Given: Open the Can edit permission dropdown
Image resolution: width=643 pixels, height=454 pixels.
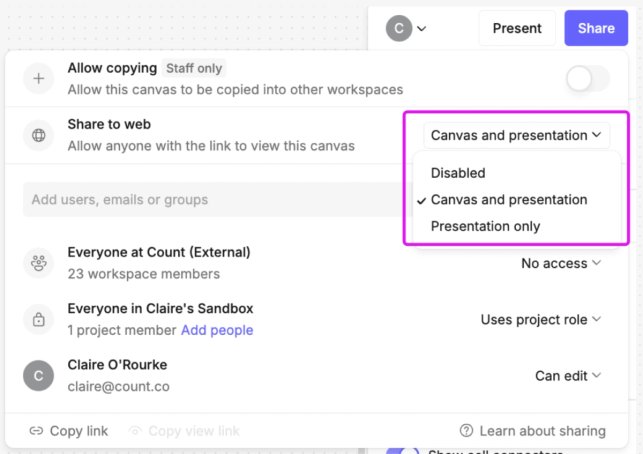Looking at the screenshot, I should coord(567,376).
